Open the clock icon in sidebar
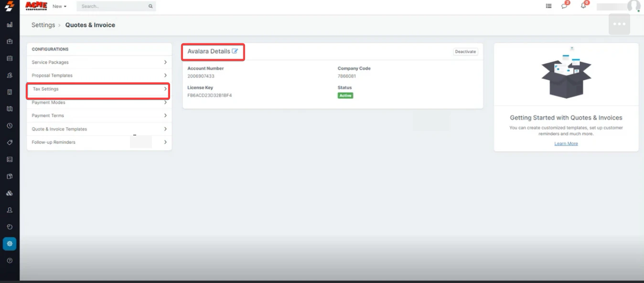Image resolution: width=644 pixels, height=283 pixels. (10, 126)
